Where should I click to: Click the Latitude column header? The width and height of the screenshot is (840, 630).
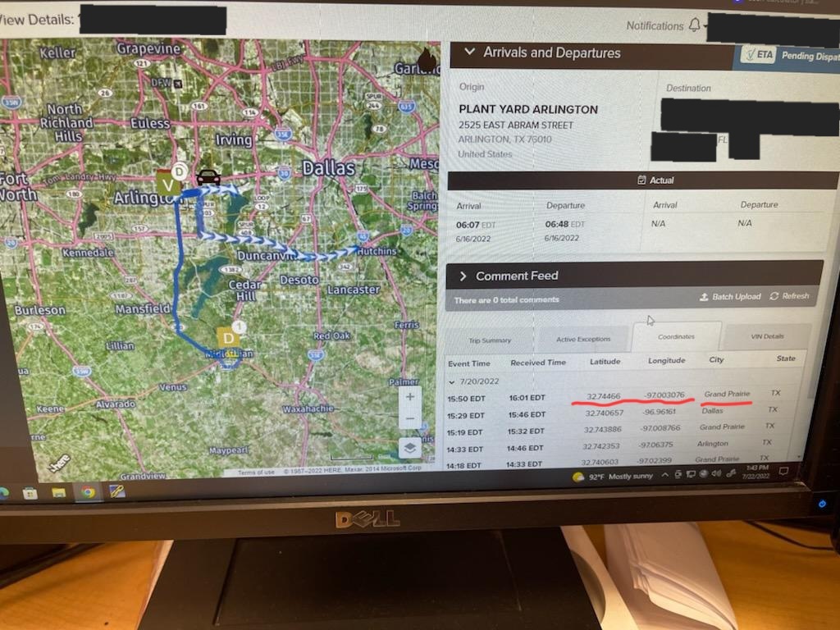tap(605, 362)
